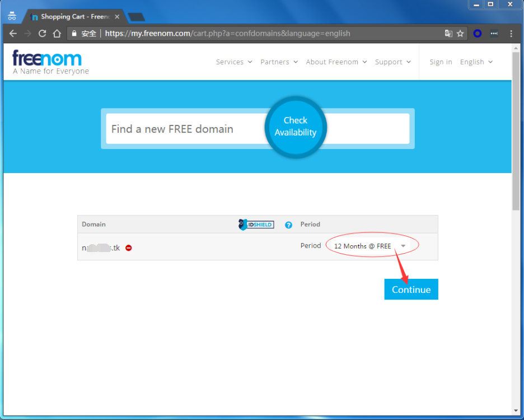Click the browser forward arrow
Viewport: 524px width, 420px height.
28,34
